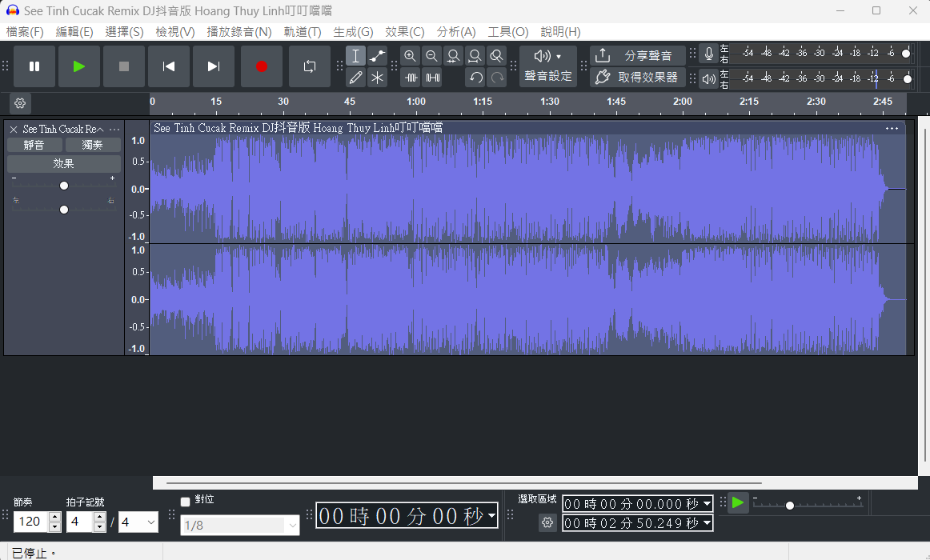Viewport: 930px width, 560px height.
Task: Open selection start time format dropdown
Action: click(707, 504)
